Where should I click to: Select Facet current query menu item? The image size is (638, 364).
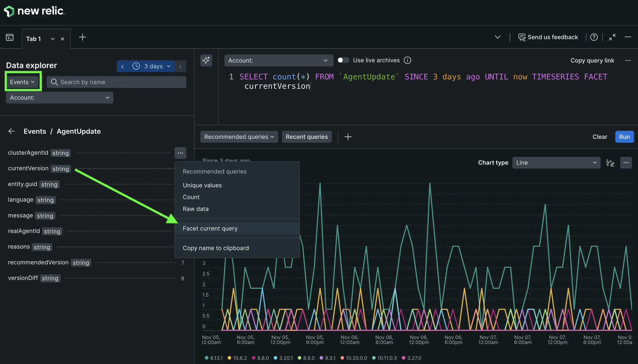210,228
